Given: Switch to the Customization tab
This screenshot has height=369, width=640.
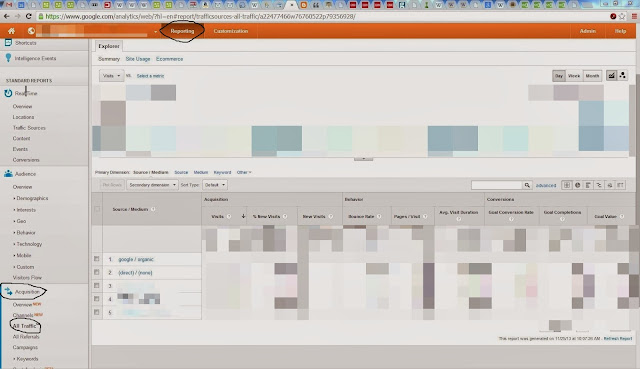Looking at the screenshot, I should pos(231,31).
